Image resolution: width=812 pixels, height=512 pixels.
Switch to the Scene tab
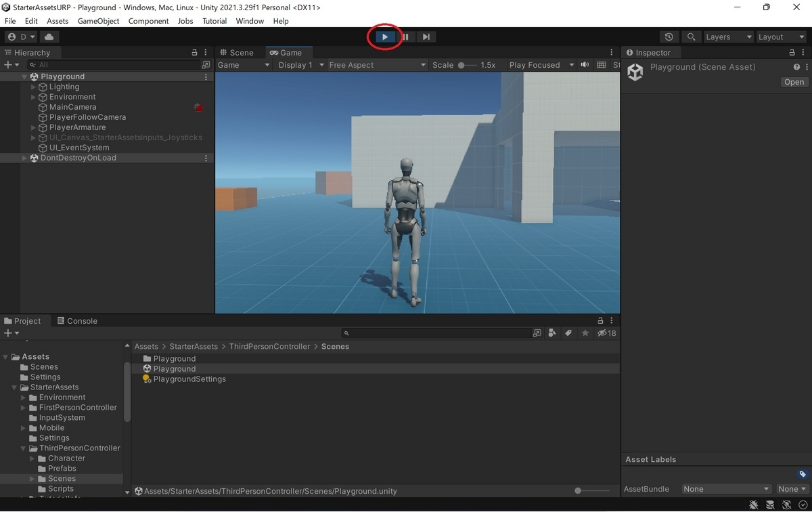(x=236, y=52)
